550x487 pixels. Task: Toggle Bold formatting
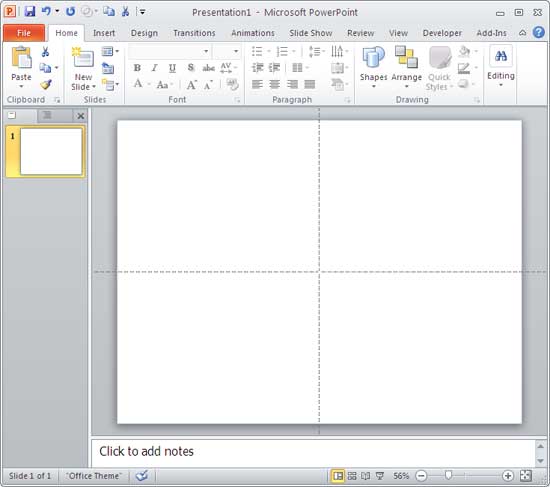point(137,68)
